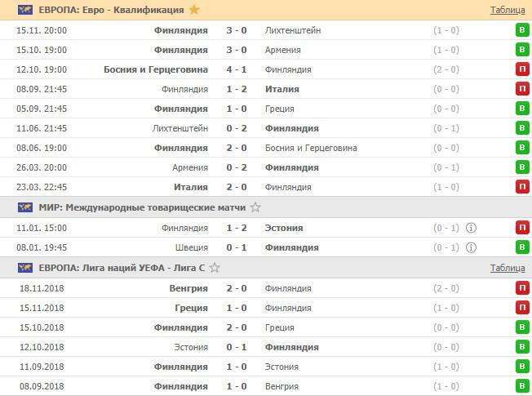Toggle favorite star for Евро - Квалификация
Screen dimensions: 532x396
pos(194,10)
